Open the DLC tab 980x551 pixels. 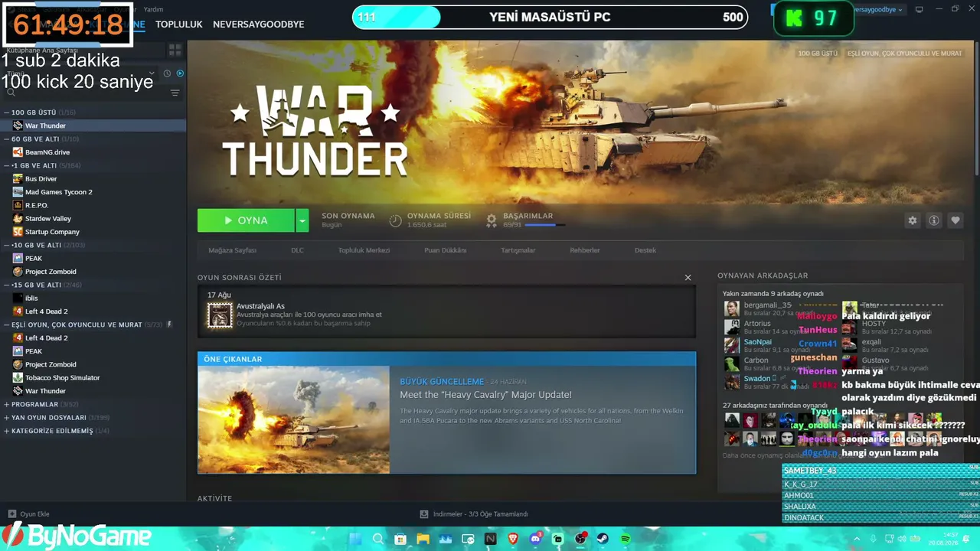pyautogui.click(x=297, y=250)
